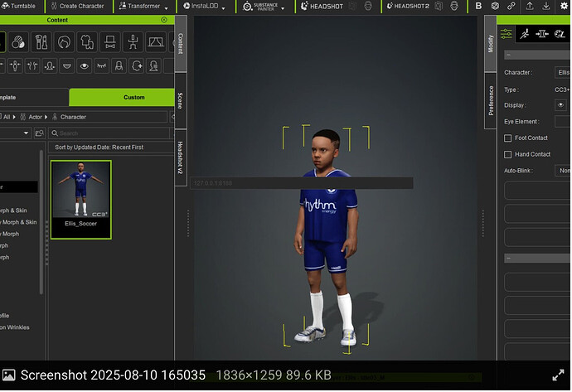This screenshot has width=572, height=392.
Task: Open settings gear icon
Action: click(x=564, y=6)
